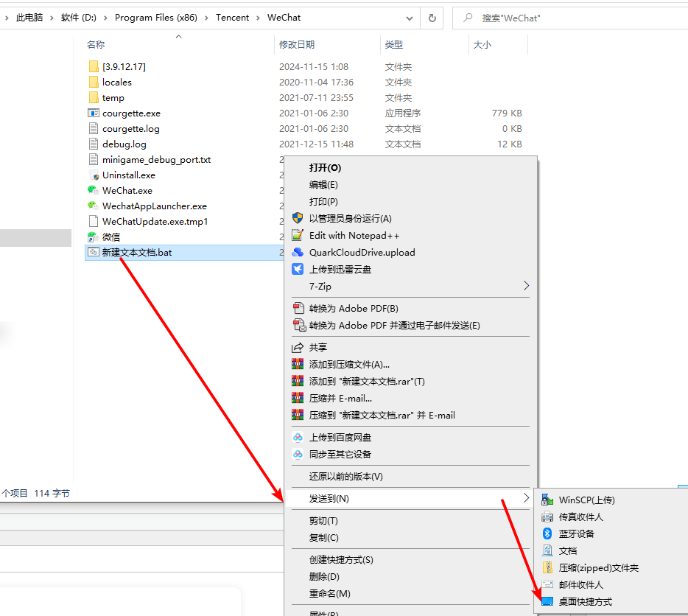Viewport: 688px width, 616px height.
Task: Send the file to 邮件收件人
Action: (580, 584)
